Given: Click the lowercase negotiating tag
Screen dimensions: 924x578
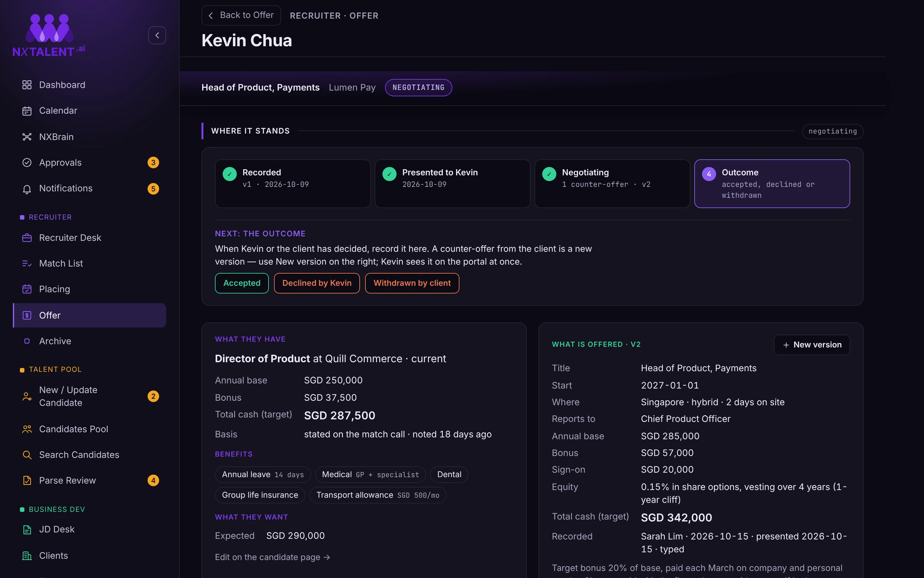Looking at the screenshot, I should coord(833,131).
